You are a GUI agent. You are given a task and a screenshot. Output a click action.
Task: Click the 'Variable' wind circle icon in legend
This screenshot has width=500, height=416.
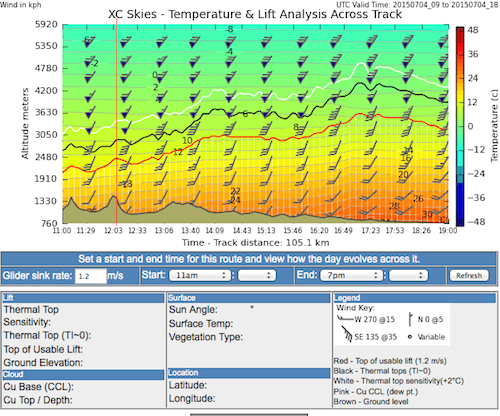pyautogui.click(x=410, y=337)
